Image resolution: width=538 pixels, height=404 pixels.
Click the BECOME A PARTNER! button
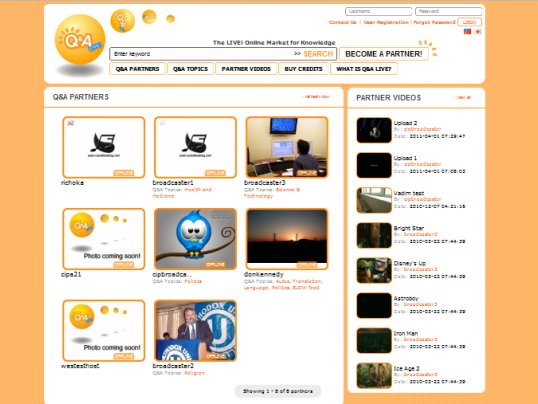coord(384,54)
